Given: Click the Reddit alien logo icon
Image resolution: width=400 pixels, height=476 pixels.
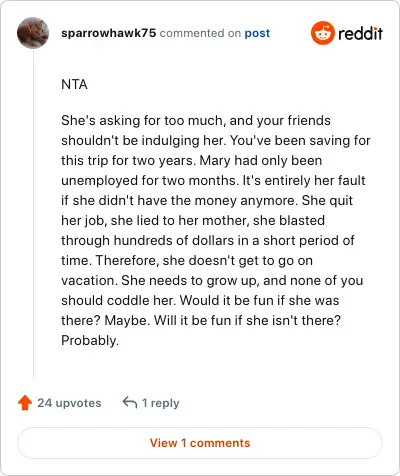Looking at the screenshot, I should pyautogui.click(x=322, y=33).
